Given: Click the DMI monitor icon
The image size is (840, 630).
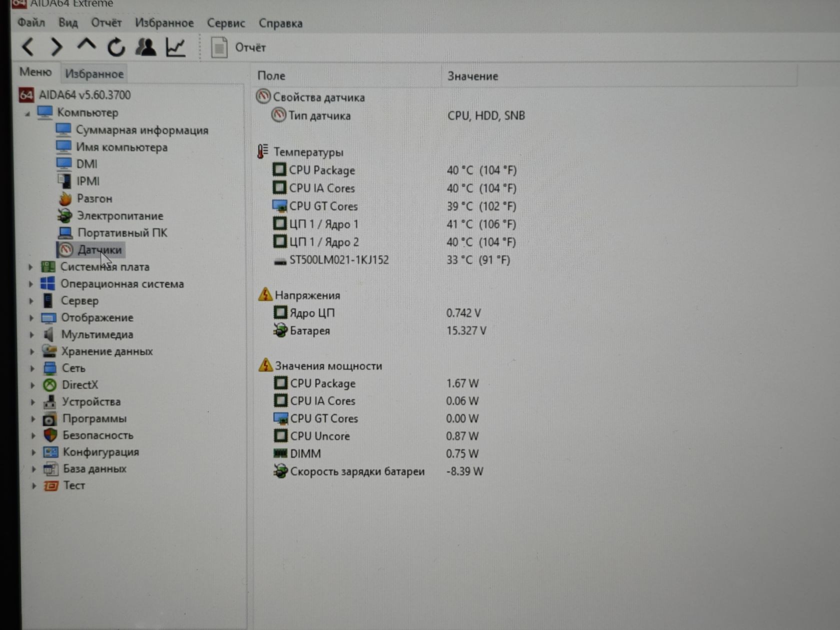Looking at the screenshot, I should point(64,163).
